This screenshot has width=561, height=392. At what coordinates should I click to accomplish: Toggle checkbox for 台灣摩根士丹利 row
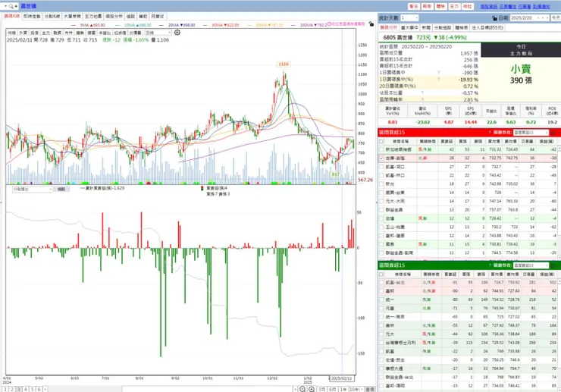click(x=381, y=343)
